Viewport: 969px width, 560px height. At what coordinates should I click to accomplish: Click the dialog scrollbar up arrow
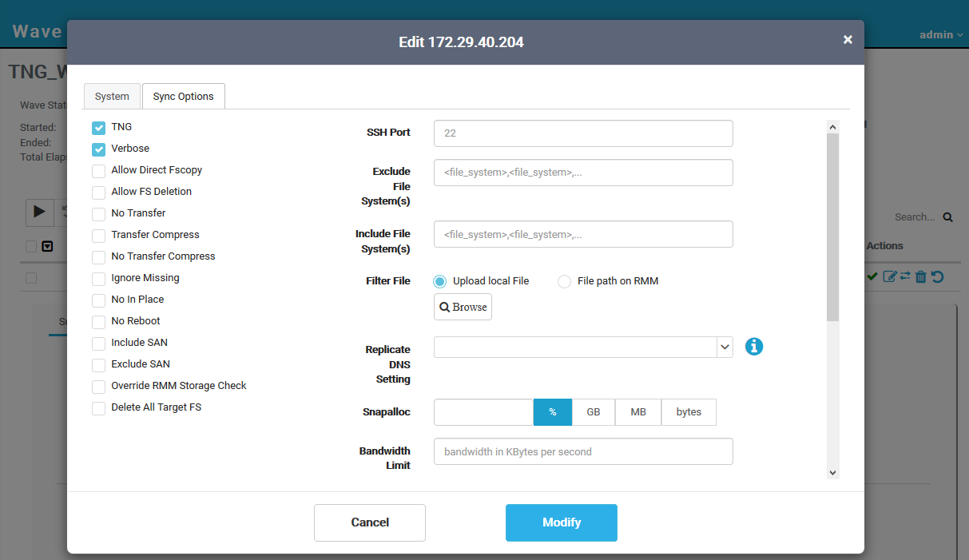(833, 126)
